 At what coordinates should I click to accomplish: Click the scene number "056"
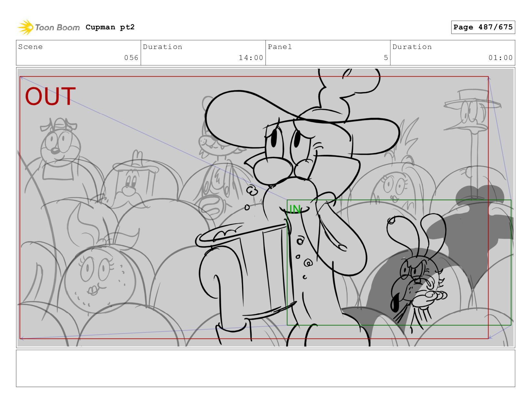(x=131, y=58)
